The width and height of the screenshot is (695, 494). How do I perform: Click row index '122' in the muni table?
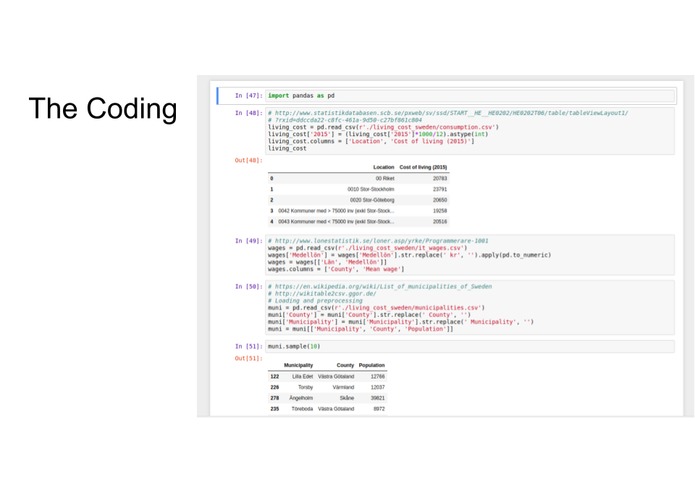coord(275,377)
